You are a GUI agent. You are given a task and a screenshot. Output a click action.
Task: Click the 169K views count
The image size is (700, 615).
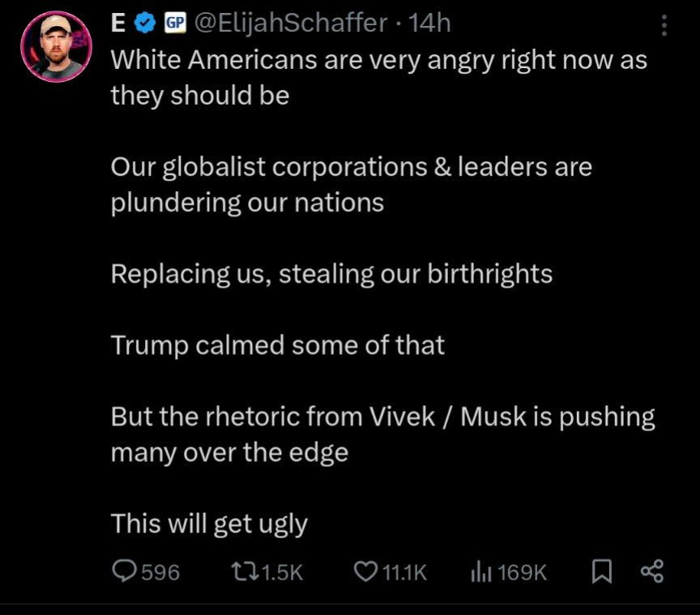tap(522, 573)
